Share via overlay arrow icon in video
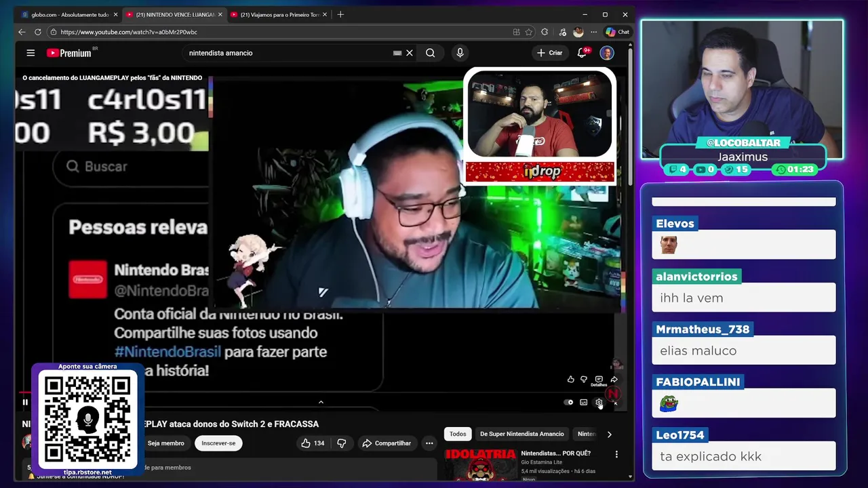The image size is (868, 488). [x=614, y=380]
